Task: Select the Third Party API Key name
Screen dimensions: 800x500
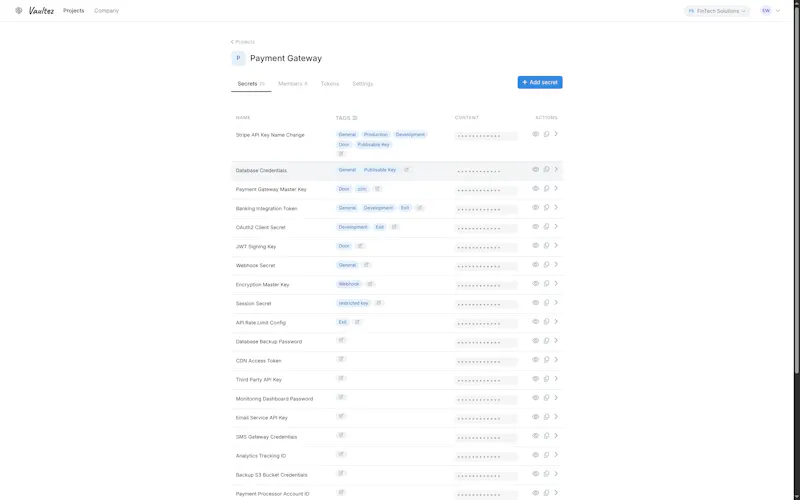Action: pos(259,380)
